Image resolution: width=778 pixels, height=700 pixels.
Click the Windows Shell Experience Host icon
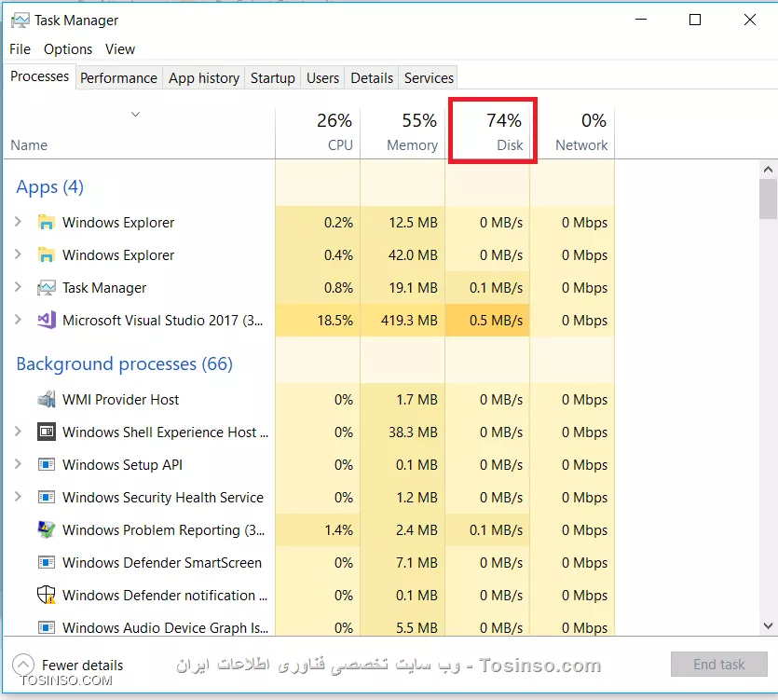pos(47,432)
